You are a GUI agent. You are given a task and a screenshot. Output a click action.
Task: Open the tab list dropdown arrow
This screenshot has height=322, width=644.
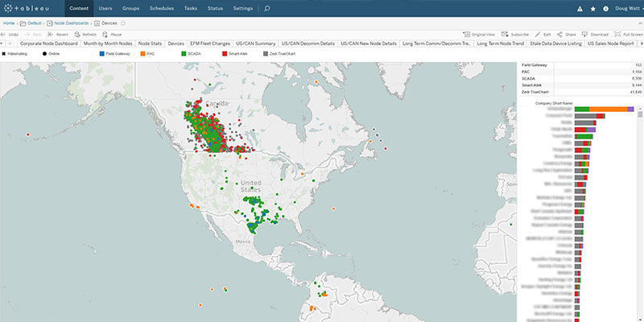(2, 43)
